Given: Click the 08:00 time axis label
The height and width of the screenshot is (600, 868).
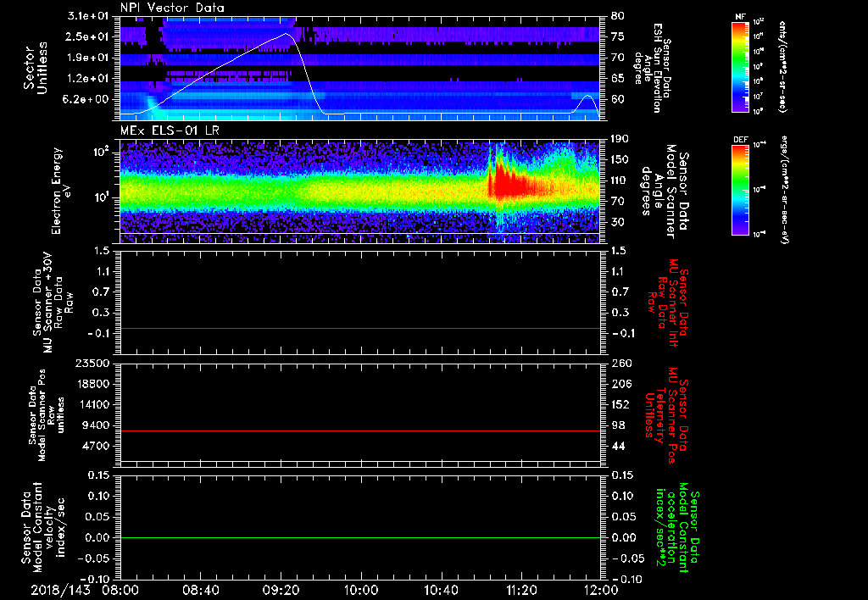Looking at the screenshot, I should [120, 590].
